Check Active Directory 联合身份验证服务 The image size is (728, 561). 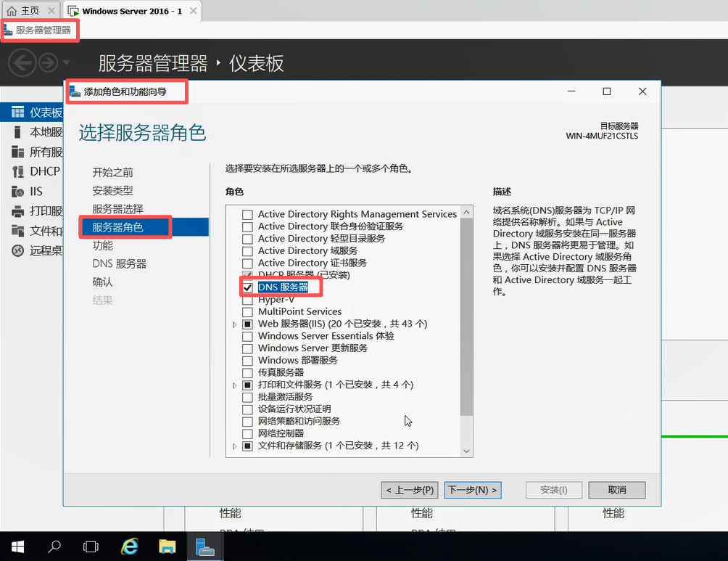click(247, 227)
